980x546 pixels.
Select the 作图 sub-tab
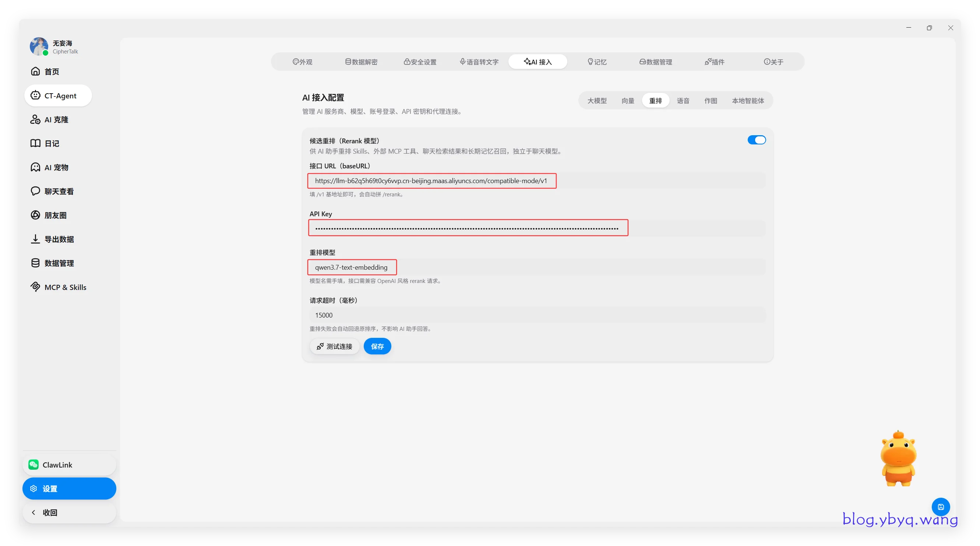click(x=711, y=101)
